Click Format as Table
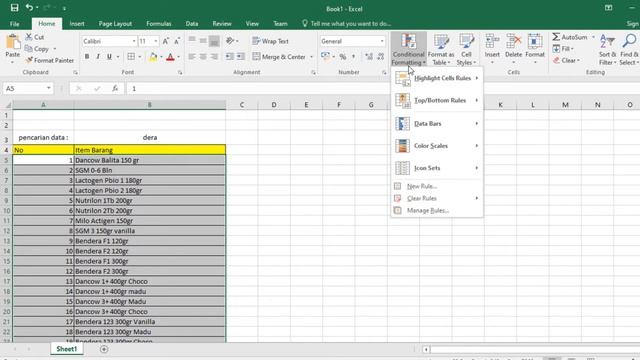 (441, 50)
